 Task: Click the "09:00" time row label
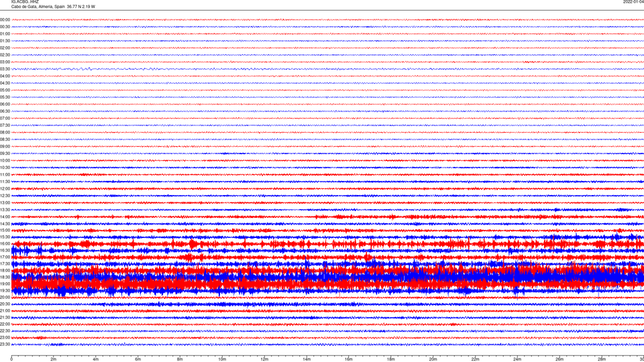tap(5, 147)
